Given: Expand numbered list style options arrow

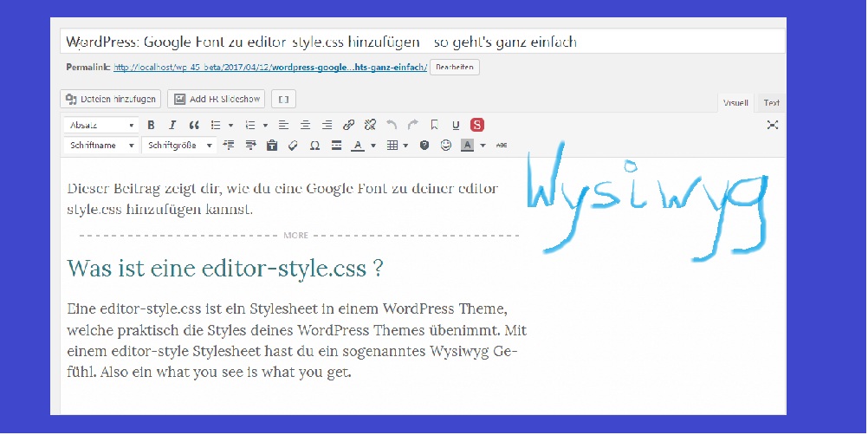Looking at the screenshot, I should point(265,126).
